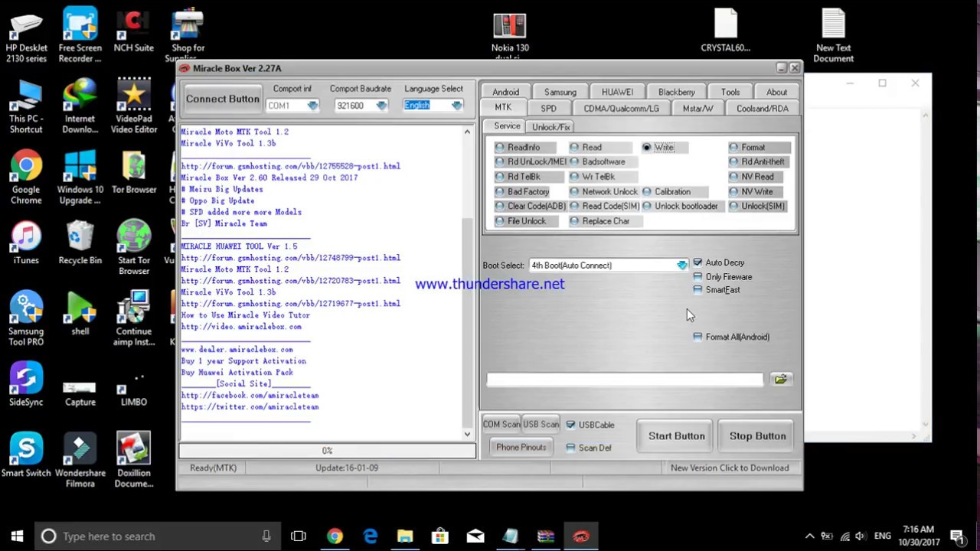Click the Stop Button

tap(758, 436)
